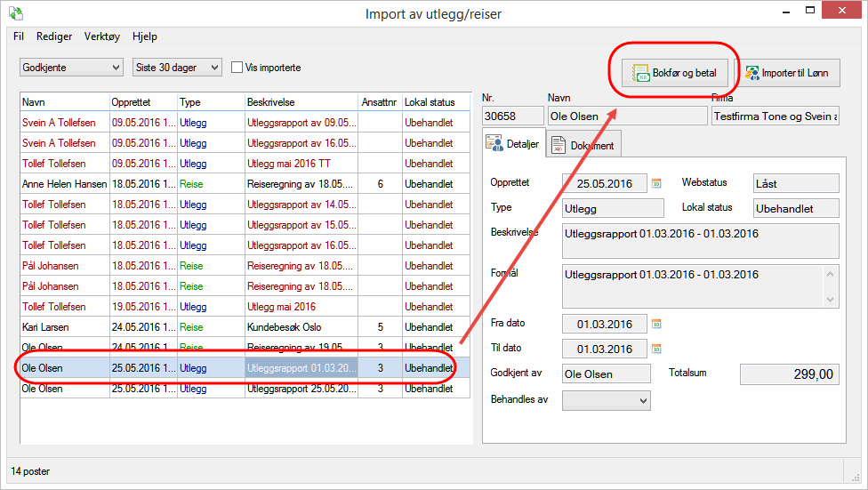Click the app icon in title bar

coord(15,14)
